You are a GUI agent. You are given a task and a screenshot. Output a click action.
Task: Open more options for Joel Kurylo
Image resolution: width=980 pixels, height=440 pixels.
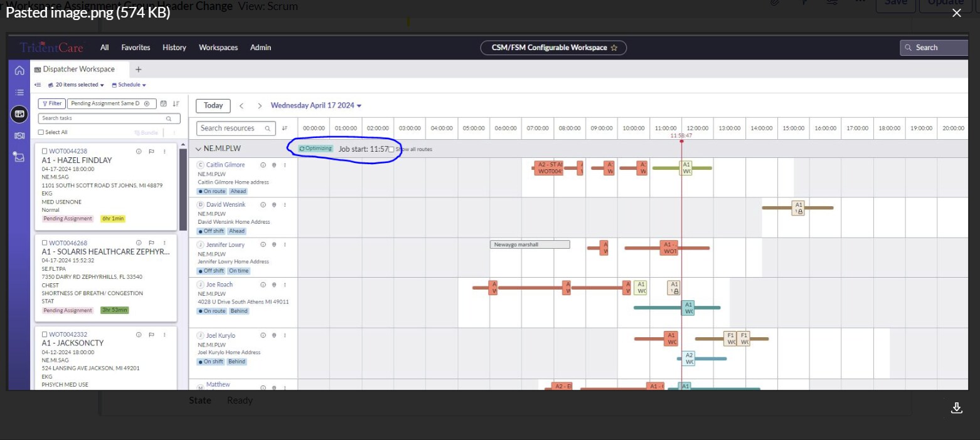pyautogui.click(x=285, y=335)
